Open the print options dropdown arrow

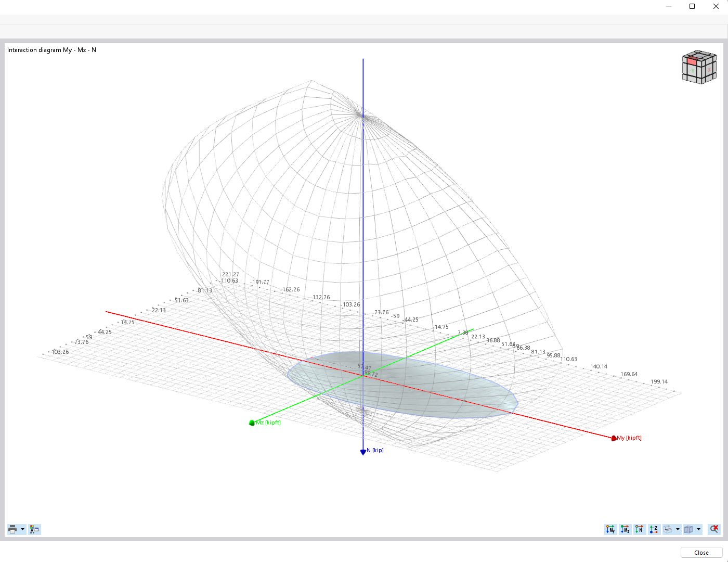(22, 529)
